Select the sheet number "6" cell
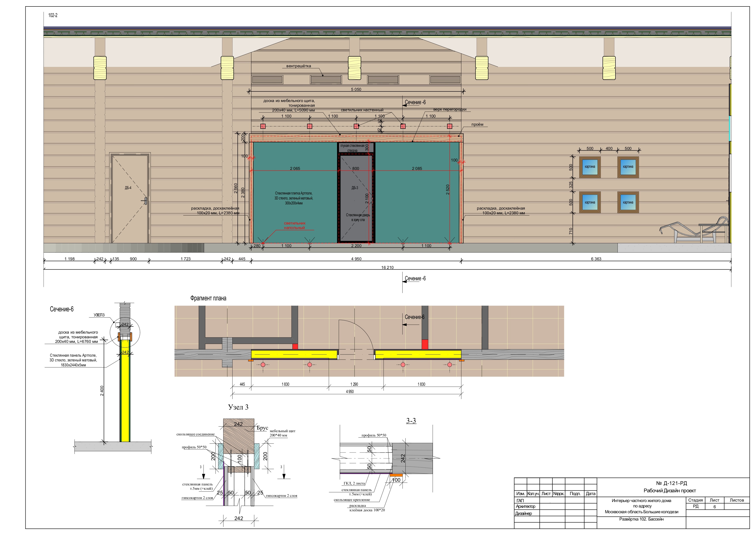This screenshot has height=535, width=756. click(714, 507)
